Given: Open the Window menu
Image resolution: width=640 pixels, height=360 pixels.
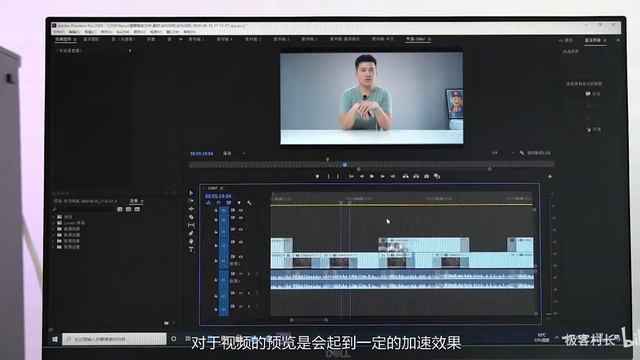Looking at the screenshot, I should (x=173, y=32).
